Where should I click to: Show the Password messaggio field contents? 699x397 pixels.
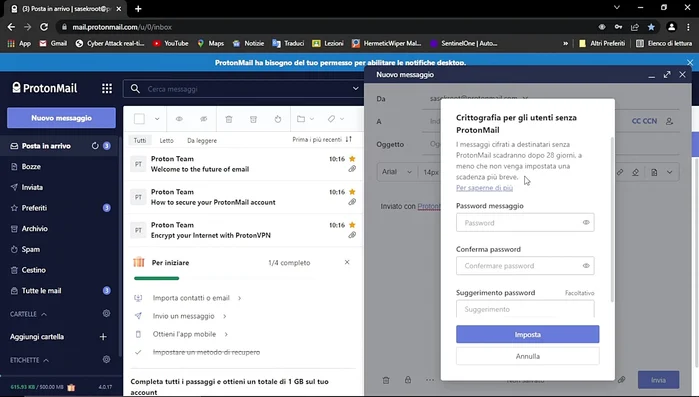pyautogui.click(x=586, y=222)
